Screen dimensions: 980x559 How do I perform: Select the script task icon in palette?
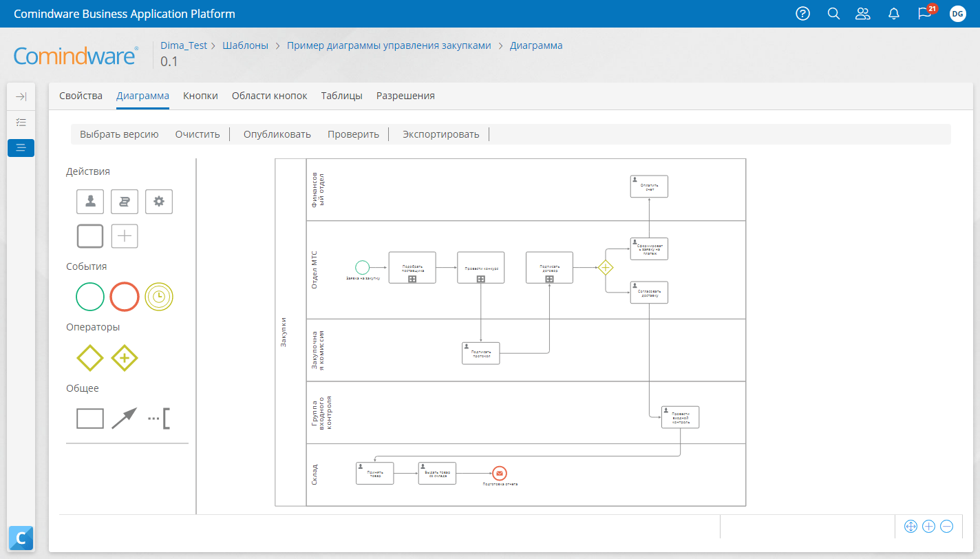tap(125, 201)
